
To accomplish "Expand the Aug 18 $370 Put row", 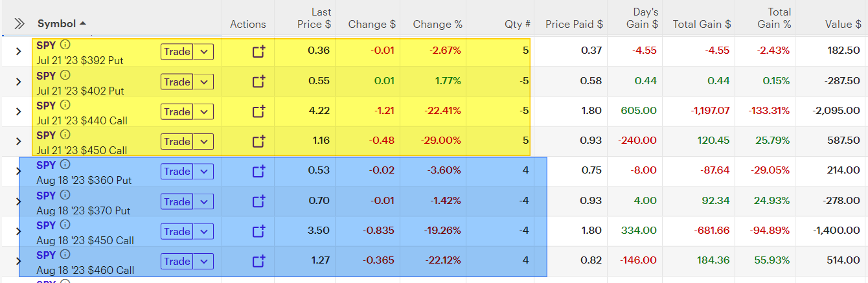I will click(x=18, y=201).
